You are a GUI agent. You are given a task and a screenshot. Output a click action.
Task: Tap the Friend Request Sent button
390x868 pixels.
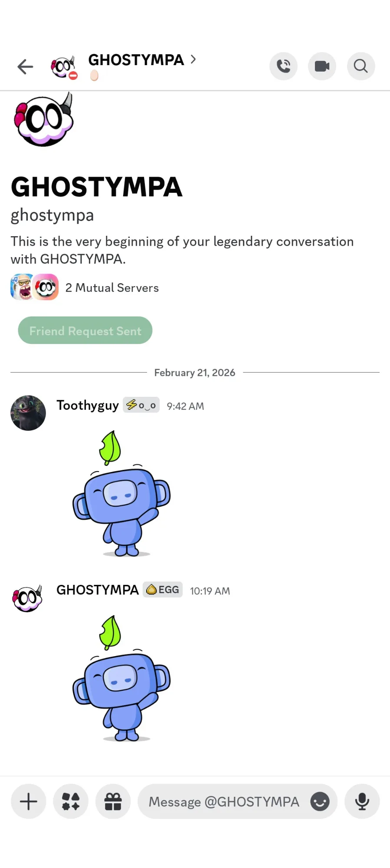tap(85, 330)
